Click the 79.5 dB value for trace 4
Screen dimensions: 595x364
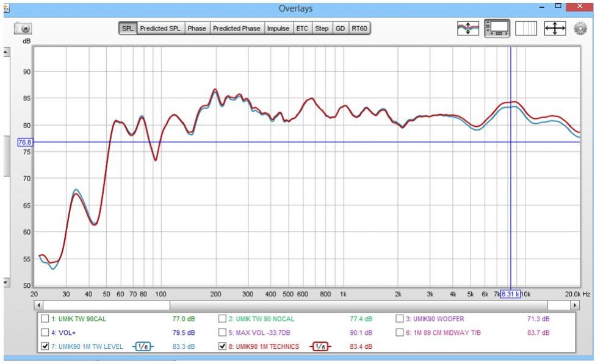click(184, 332)
